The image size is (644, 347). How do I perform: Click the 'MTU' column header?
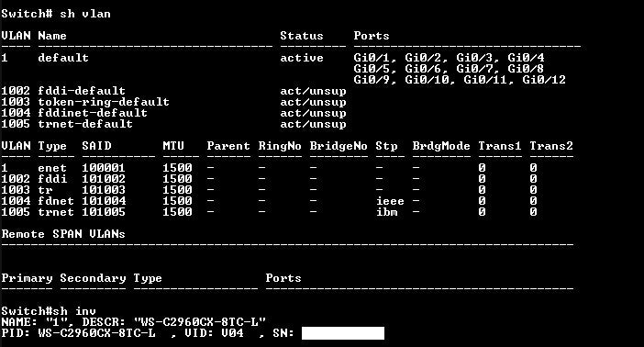(x=173, y=146)
